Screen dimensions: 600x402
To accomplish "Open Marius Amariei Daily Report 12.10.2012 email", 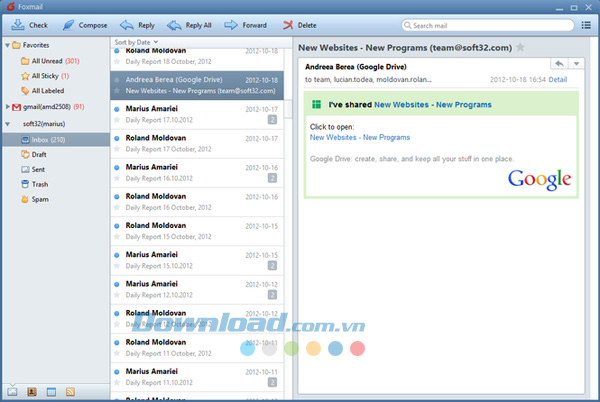I will coord(197,290).
